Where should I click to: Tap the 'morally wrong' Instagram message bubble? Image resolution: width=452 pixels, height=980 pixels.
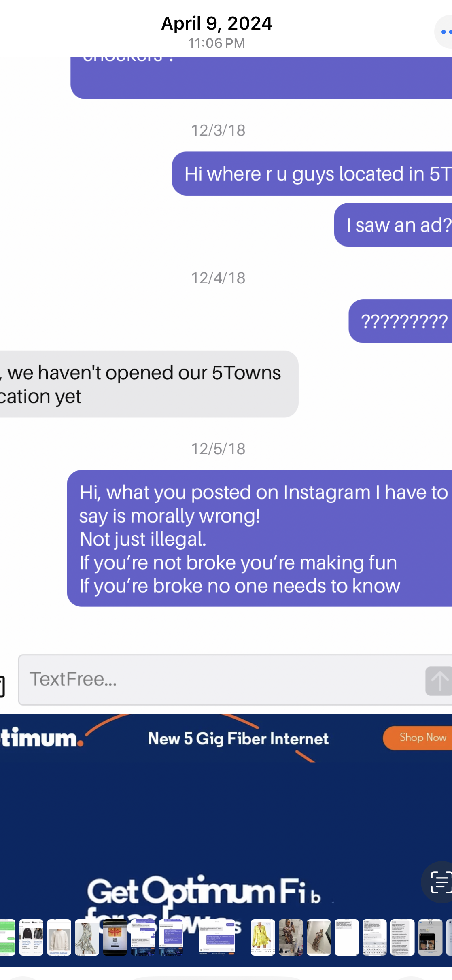(259, 538)
